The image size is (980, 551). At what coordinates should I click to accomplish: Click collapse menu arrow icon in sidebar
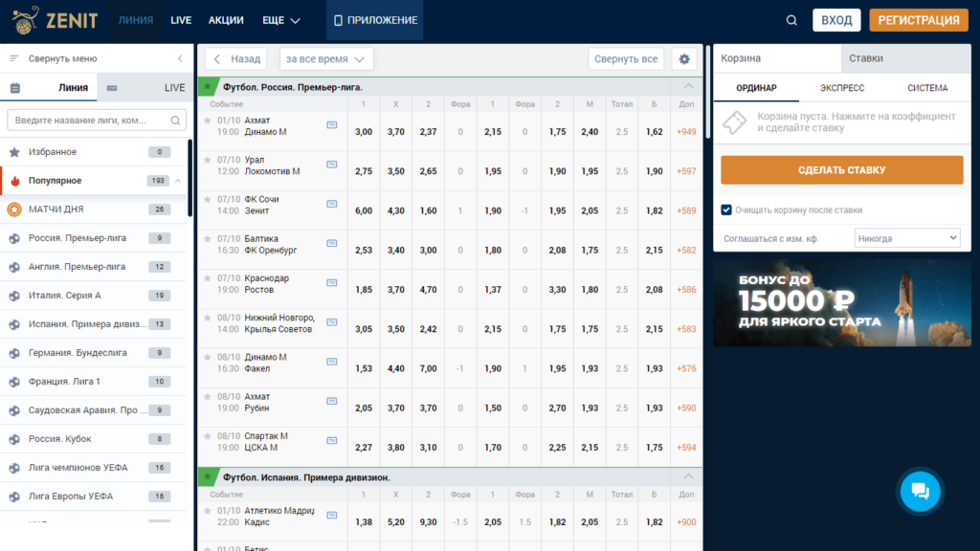[x=180, y=58]
